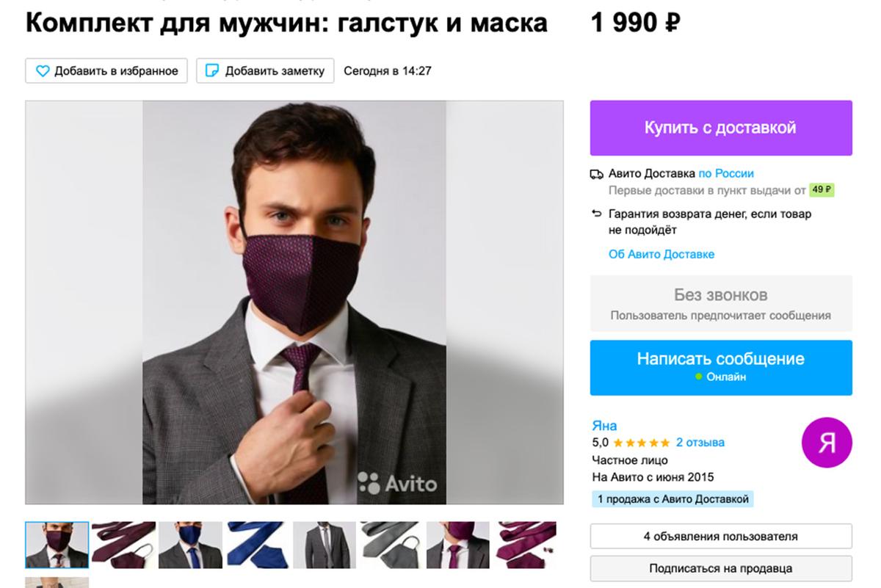881x588 pixels.
Task: Click the Avito watermark logo on photo
Action: tap(397, 483)
